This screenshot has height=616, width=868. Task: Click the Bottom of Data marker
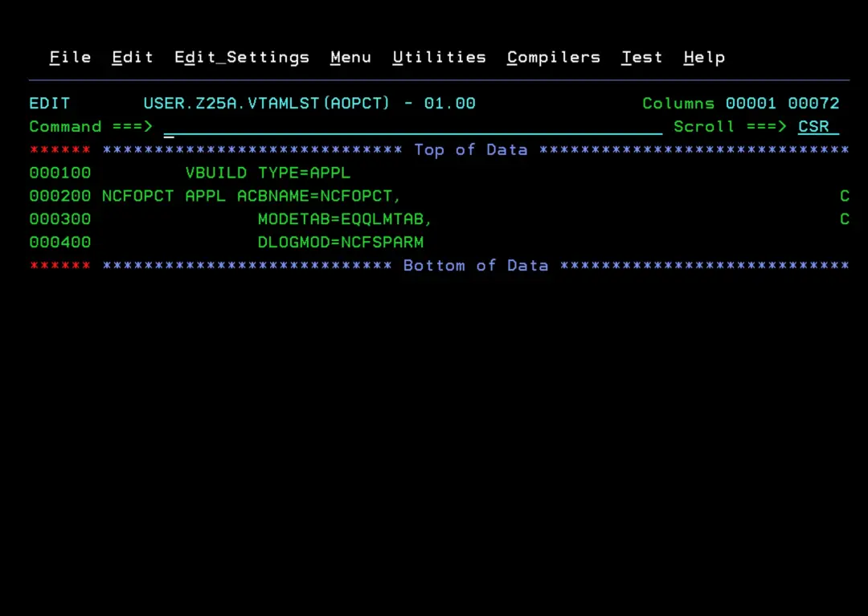pos(476,266)
